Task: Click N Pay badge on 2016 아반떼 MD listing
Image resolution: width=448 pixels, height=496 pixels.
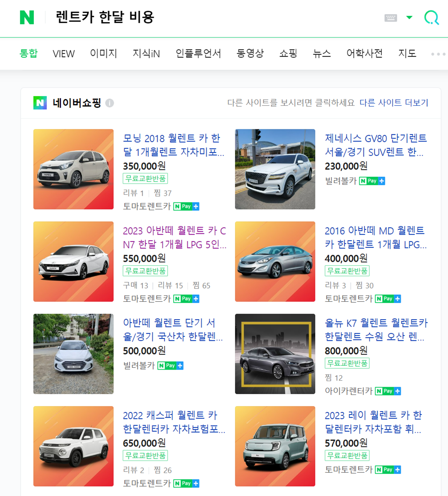Action: point(388,299)
